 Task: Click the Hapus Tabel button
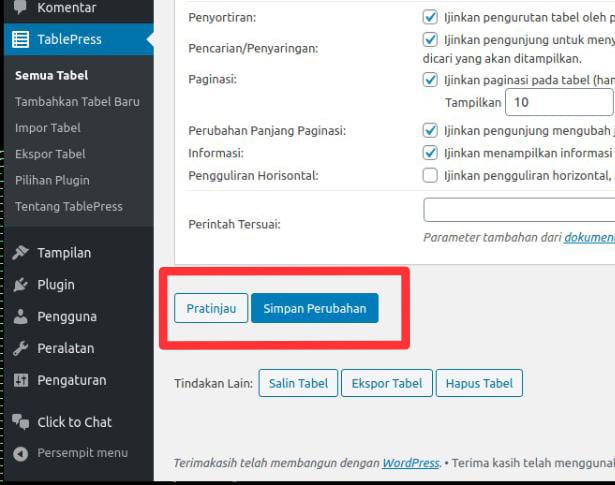479,383
